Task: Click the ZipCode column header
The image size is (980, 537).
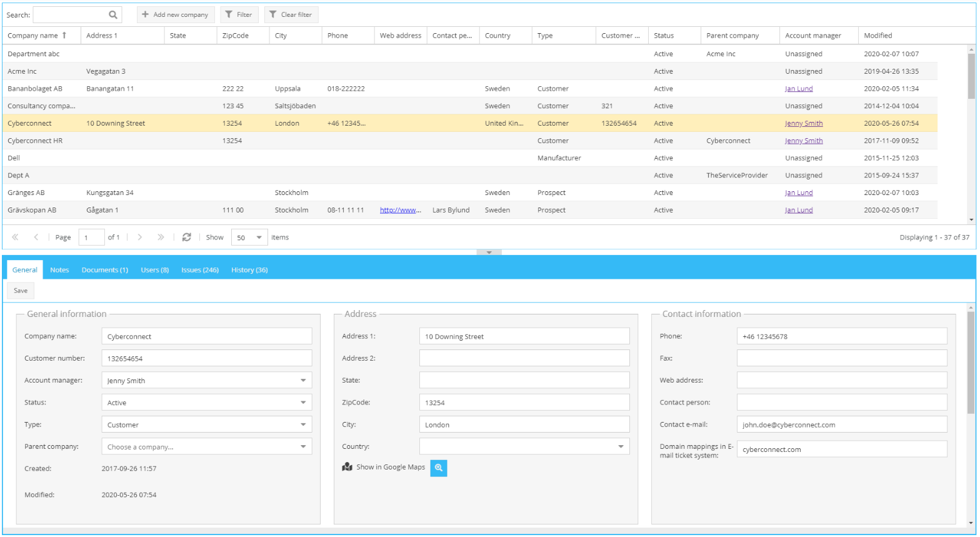Action: point(243,36)
